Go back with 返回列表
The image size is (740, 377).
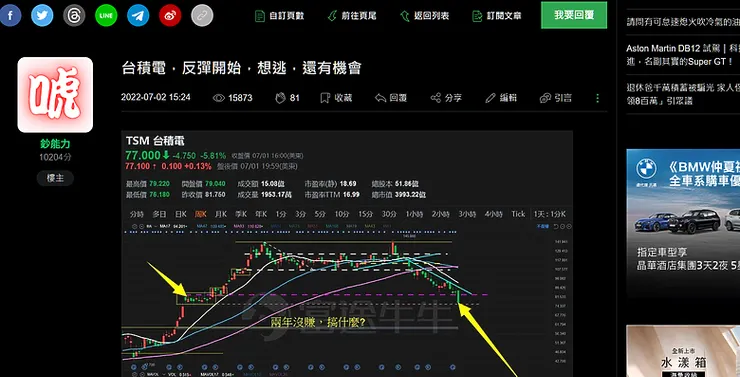[x=424, y=16]
